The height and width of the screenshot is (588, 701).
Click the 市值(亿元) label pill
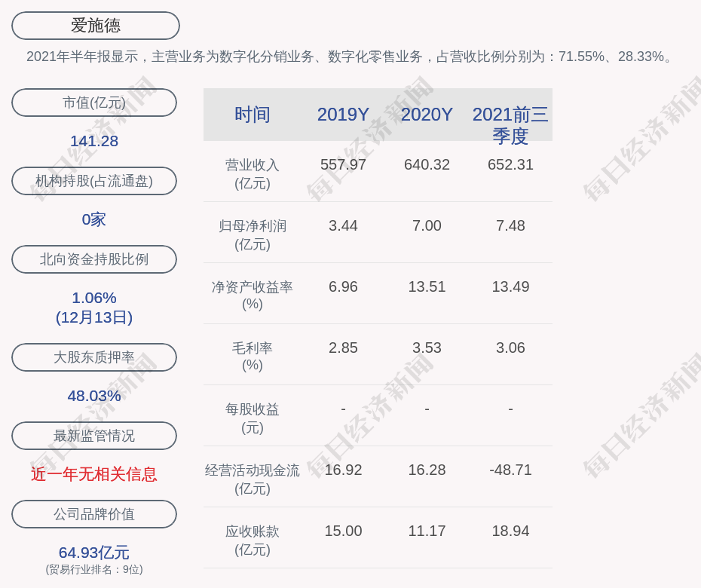click(x=94, y=103)
